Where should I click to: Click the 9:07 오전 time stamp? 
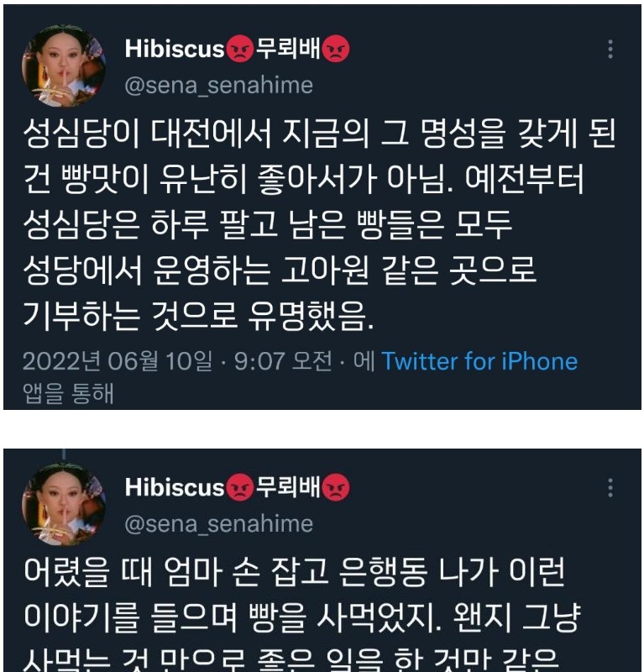tap(283, 361)
